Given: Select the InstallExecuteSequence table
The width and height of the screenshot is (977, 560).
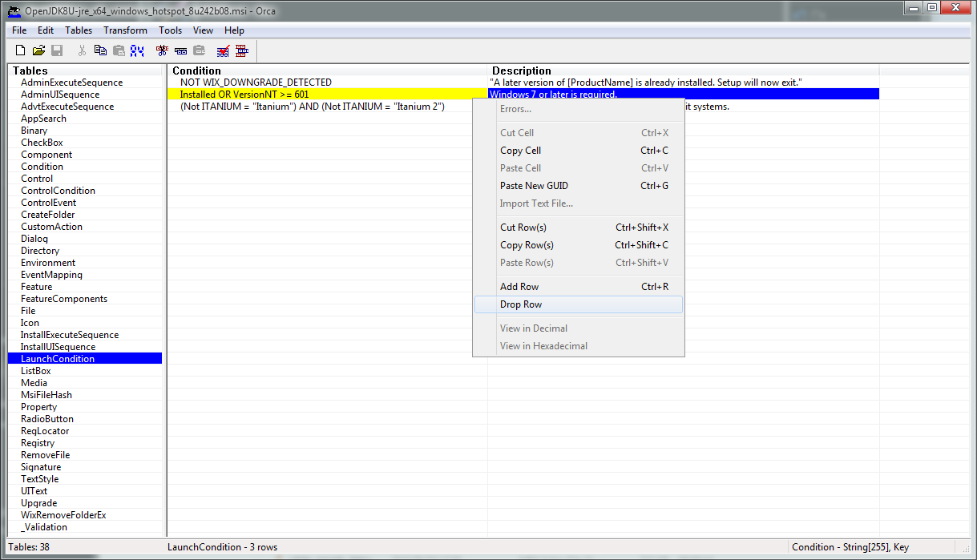Looking at the screenshot, I should [x=70, y=335].
